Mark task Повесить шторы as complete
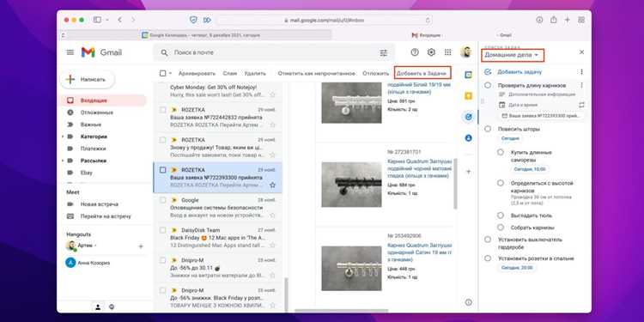Image resolution: width=644 pixels, height=322 pixels. [x=488, y=129]
